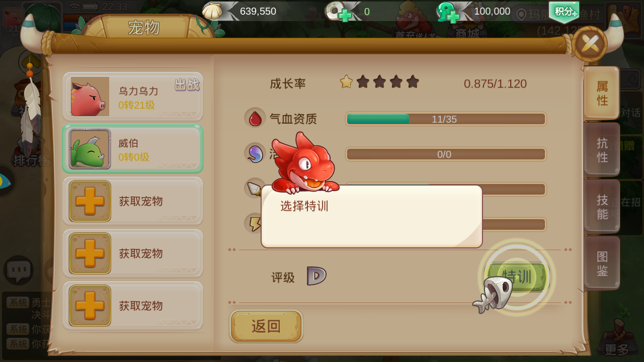This screenshot has width=644, height=362.
Task: Open the 技能 tab
Action: [602, 207]
